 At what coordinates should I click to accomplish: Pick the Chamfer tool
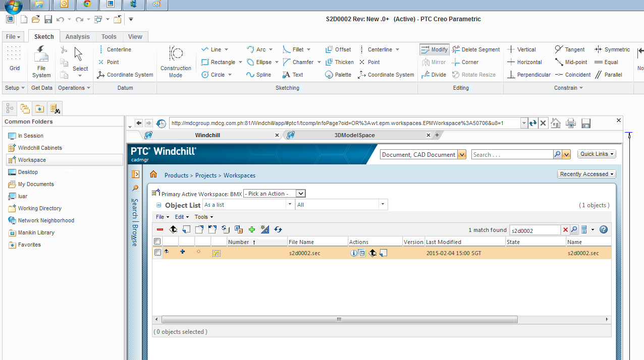point(298,62)
